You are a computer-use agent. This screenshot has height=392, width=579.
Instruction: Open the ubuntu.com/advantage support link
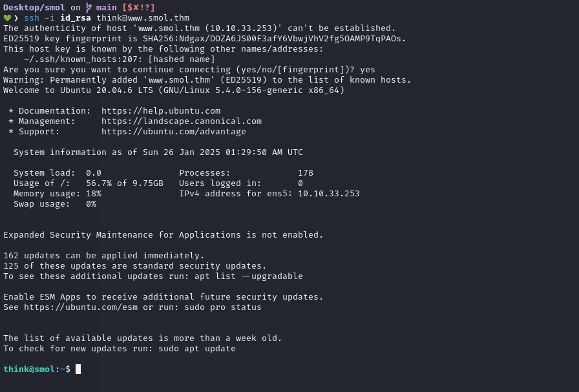click(174, 132)
